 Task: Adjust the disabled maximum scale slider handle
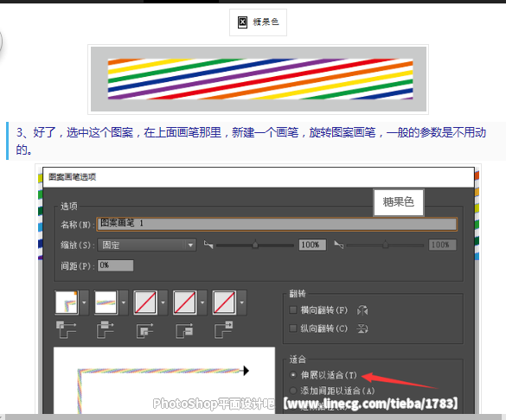tap(385, 245)
